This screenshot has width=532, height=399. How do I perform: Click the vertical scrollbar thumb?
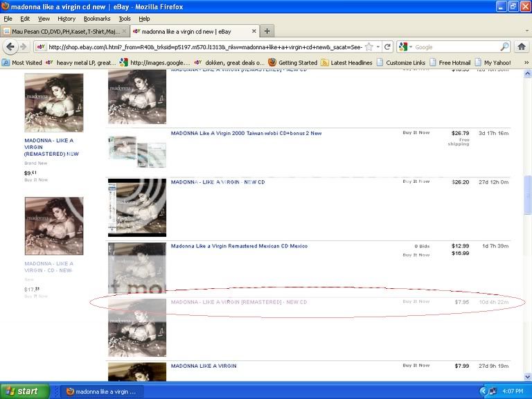click(527, 195)
